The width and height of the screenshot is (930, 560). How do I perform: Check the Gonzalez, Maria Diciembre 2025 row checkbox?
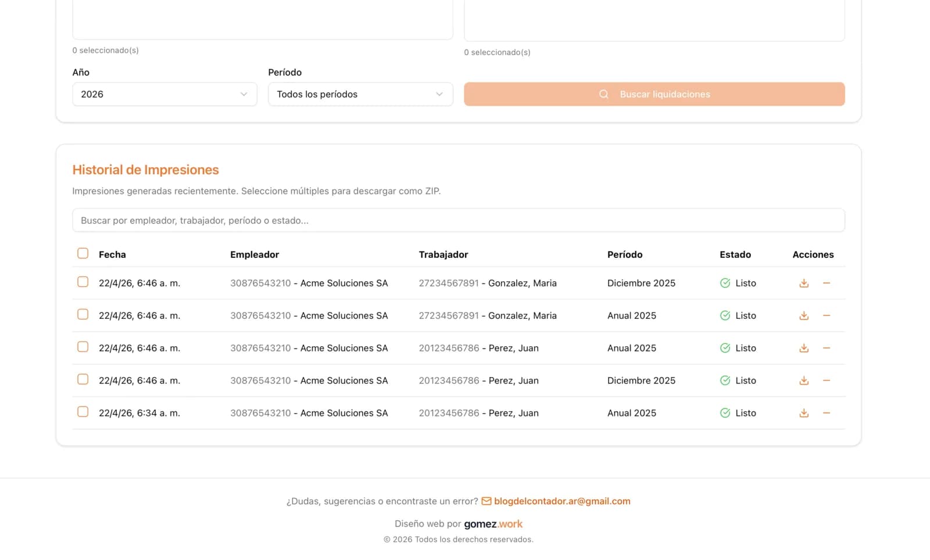coord(83,282)
